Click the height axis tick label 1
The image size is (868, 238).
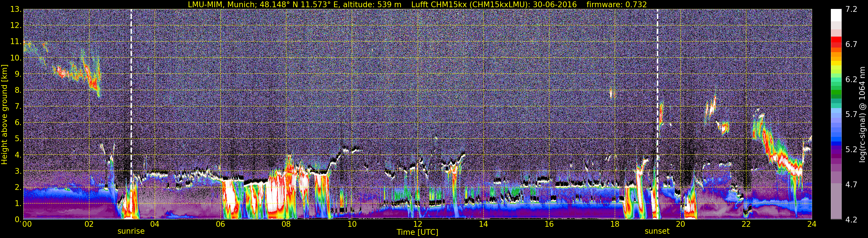(x=18, y=204)
